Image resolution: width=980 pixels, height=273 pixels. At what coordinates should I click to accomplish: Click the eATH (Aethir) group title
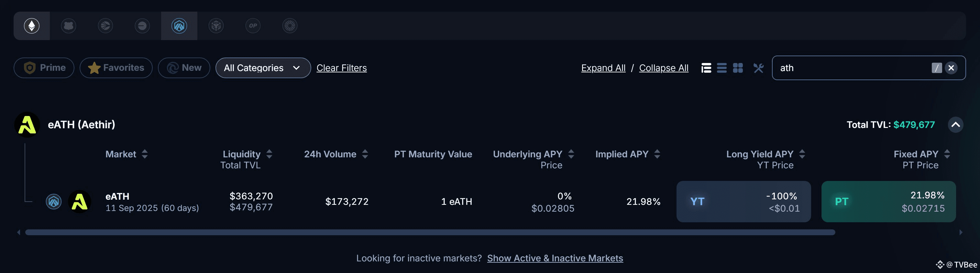click(82, 124)
